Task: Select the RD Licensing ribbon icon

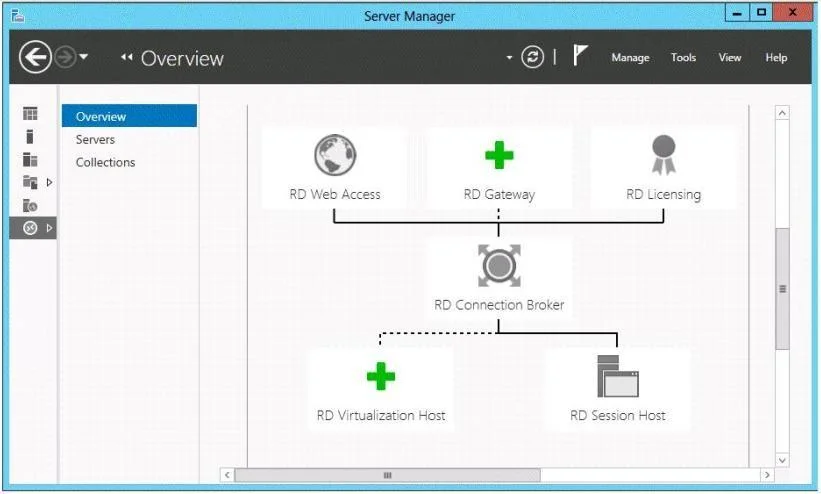Action: coord(663,155)
